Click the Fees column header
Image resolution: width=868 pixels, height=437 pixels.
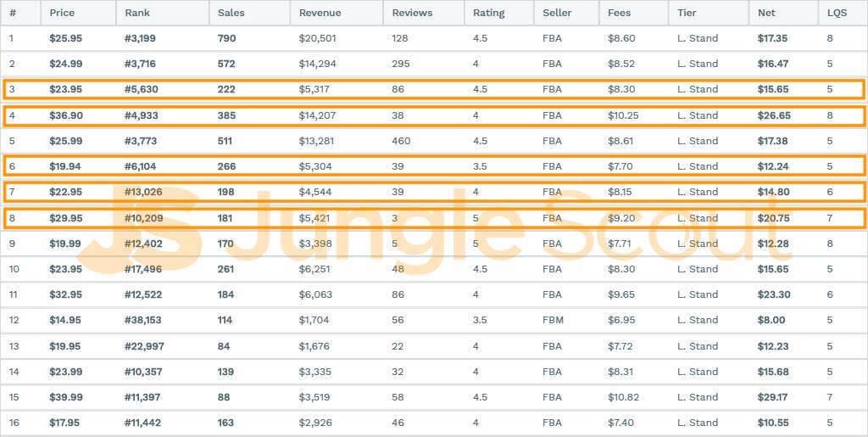click(620, 13)
